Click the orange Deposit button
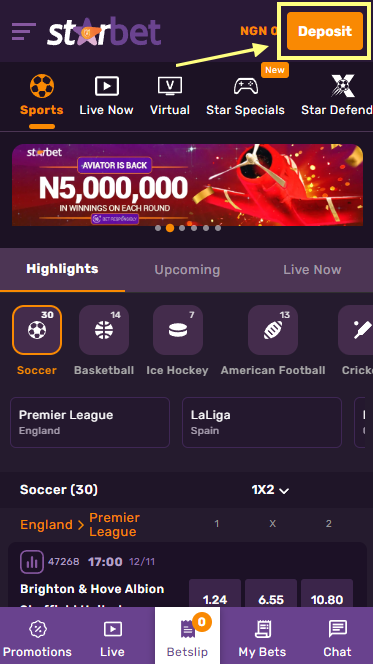373x664 pixels. [325, 31]
